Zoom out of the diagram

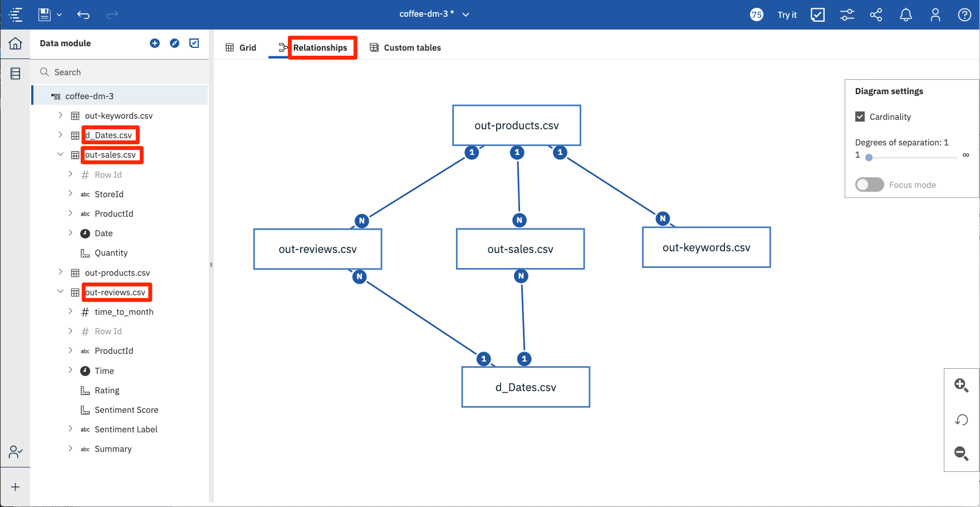click(962, 454)
